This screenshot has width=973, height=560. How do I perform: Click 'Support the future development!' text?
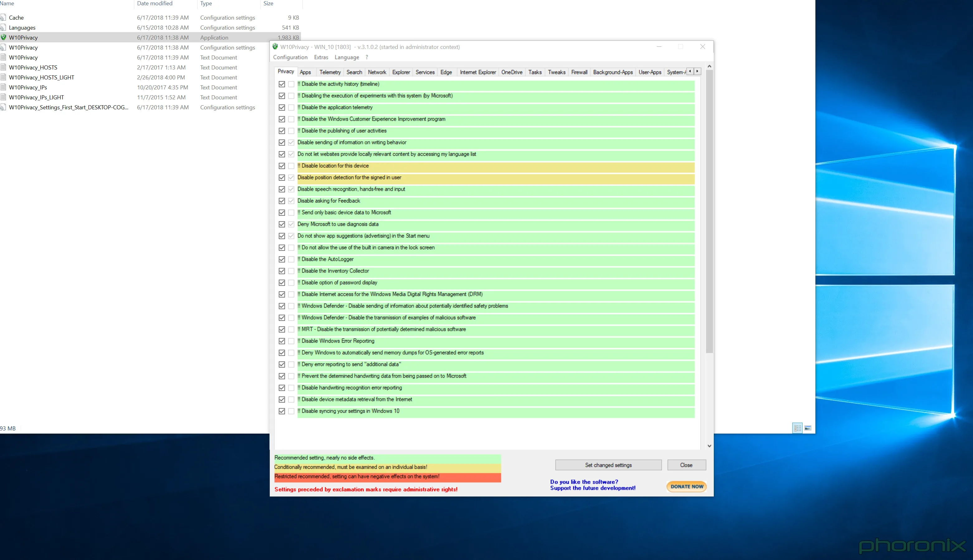593,488
